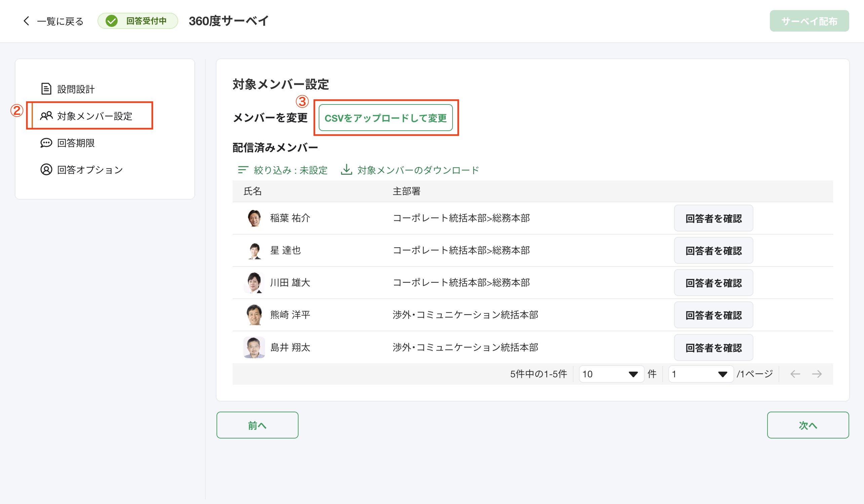Switch to 回答オプション in the sidebar

90,169
